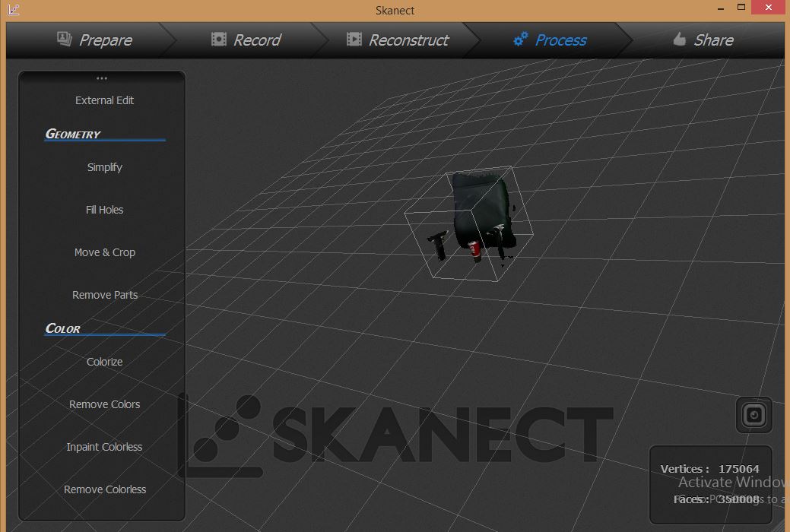Click the Reconstruct tab's film-strip icon
790x532 pixels.
pos(354,39)
